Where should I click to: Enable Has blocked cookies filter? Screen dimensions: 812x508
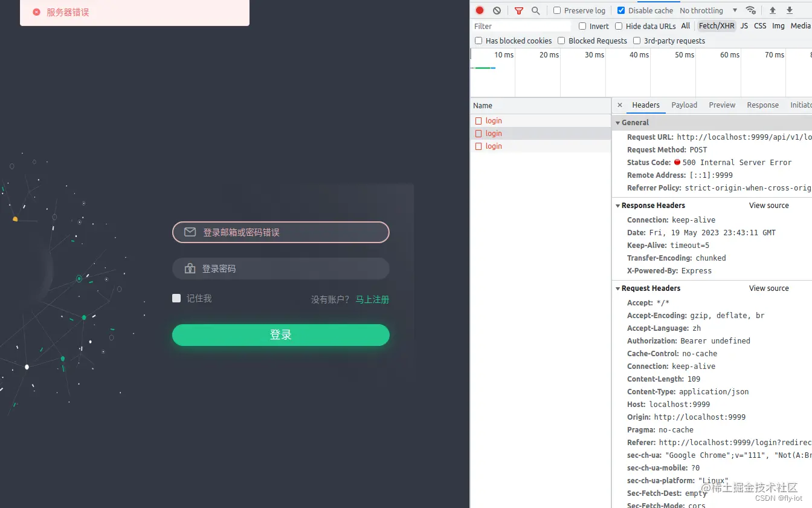[478, 41]
